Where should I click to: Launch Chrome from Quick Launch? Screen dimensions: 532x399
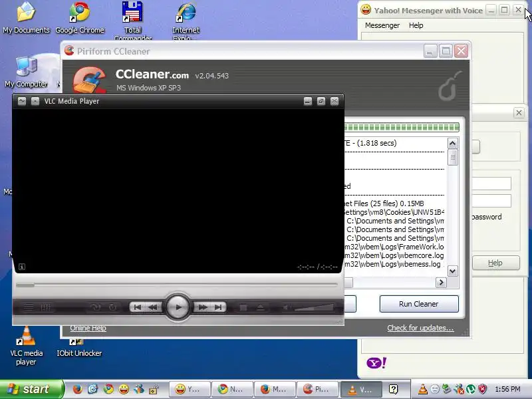[108, 389]
